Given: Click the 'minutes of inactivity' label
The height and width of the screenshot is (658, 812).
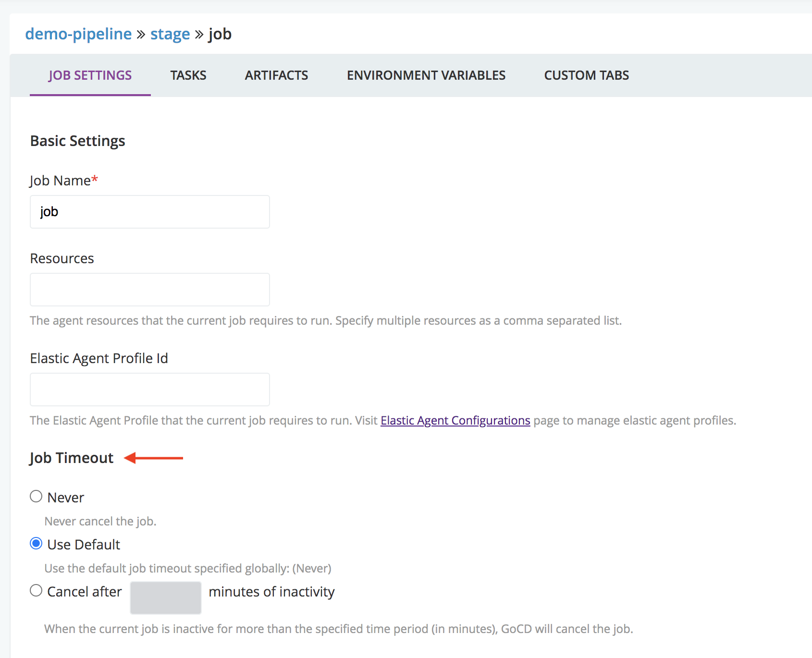Looking at the screenshot, I should click(x=271, y=592).
